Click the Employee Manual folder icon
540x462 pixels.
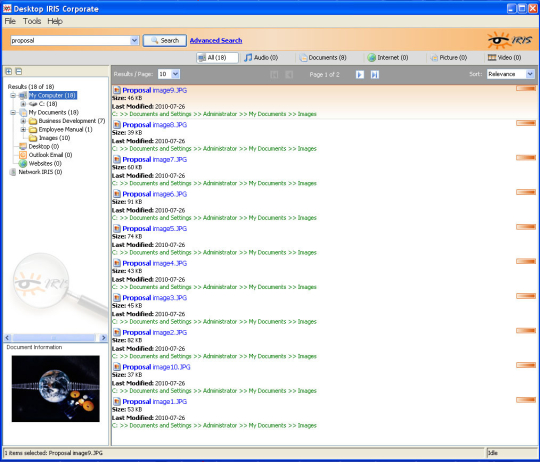(x=33, y=129)
